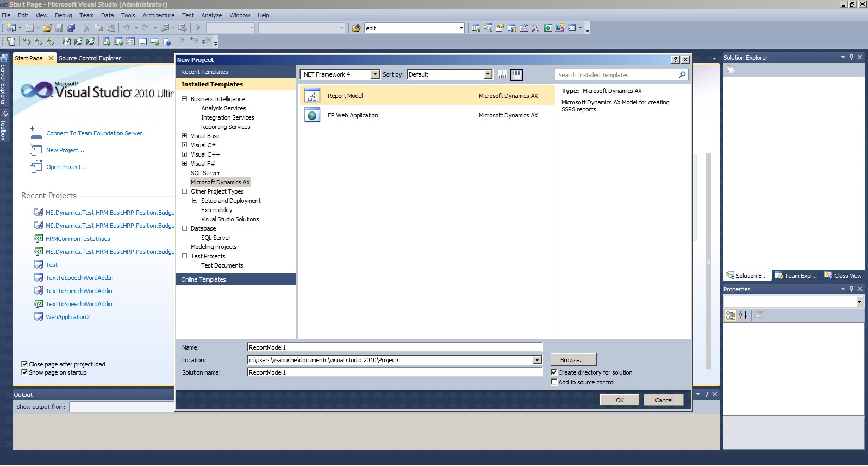Select the Online Templates section
The image size is (868, 466).
[236, 279]
